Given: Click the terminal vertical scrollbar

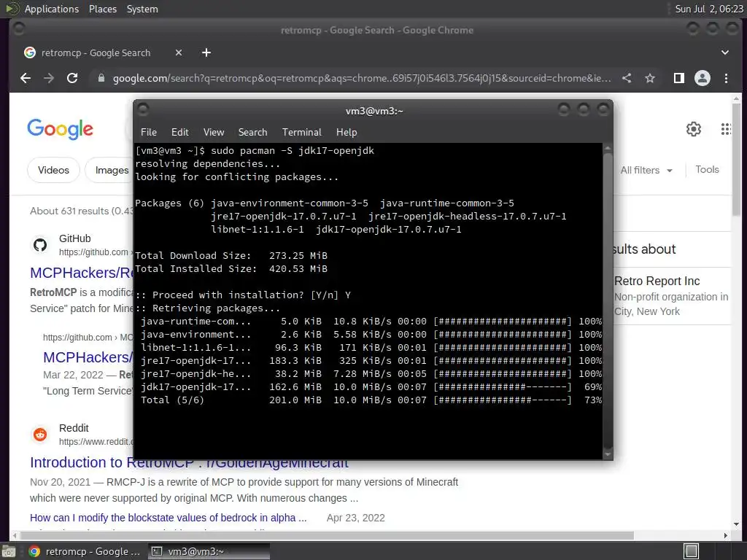Looking at the screenshot, I should point(608,300).
